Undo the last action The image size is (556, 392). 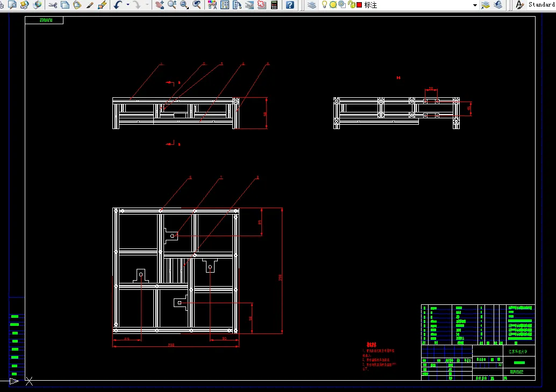pyautogui.click(x=118, y=5)
